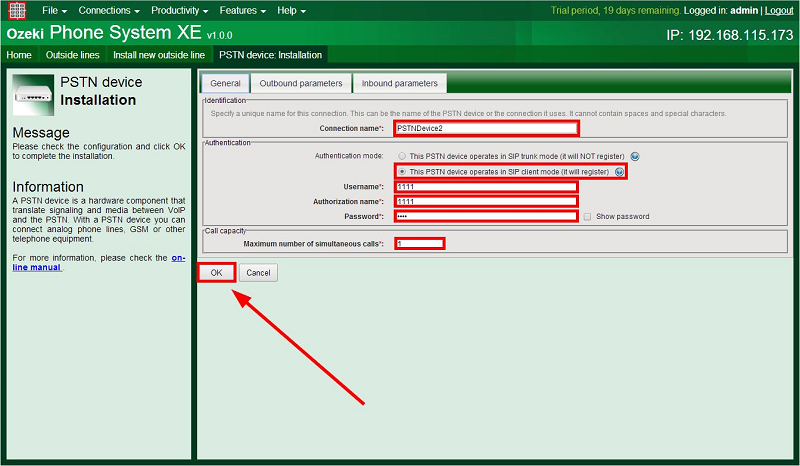The width and height of the screenshot is (800, 466).
Task: Click the Ozeki grid logo icon
Action: (x=17, y=10)
